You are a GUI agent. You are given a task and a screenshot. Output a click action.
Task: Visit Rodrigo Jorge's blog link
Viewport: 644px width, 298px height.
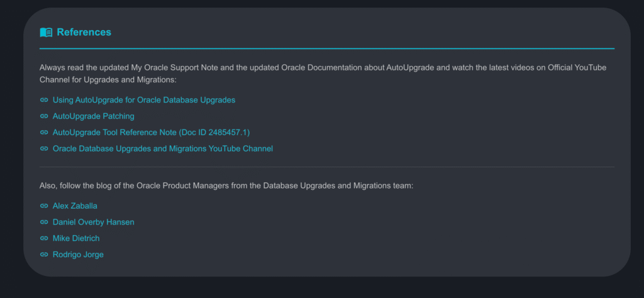pos(78,255)
